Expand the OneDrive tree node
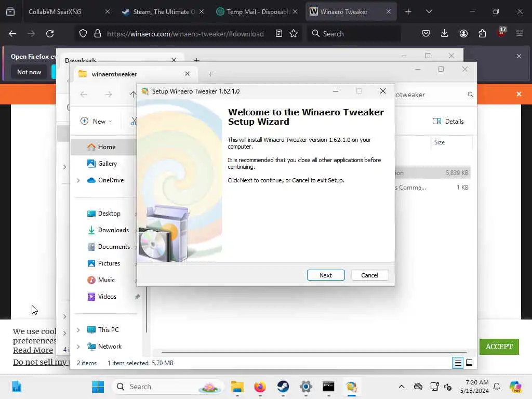This screenshot has width=532, height=399. [x=78, y=180]
